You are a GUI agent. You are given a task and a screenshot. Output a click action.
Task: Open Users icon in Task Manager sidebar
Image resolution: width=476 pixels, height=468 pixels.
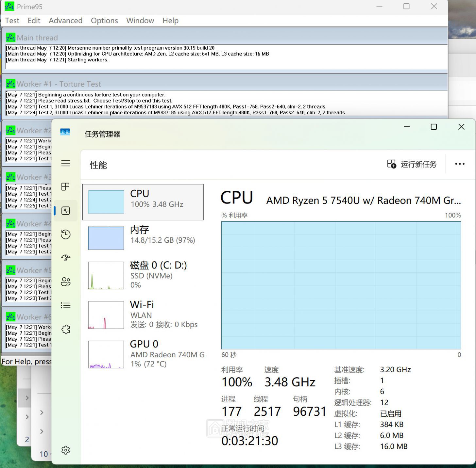tap(66, 282)
